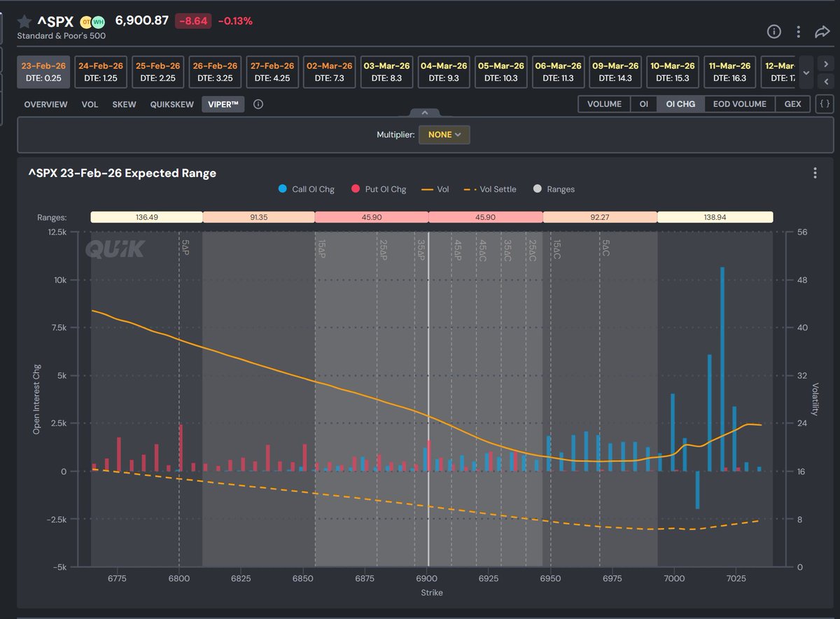Select the 04-Mar-26 expiration
840x619 pixels.
tap(444, 72)
